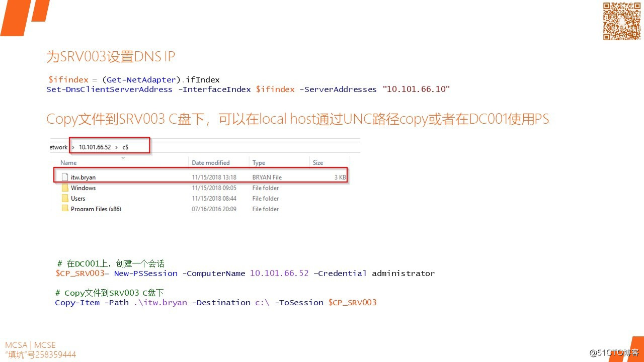Click the "10.101.66.10" server address string
644x362 pixels.
[x=416, y=89]
